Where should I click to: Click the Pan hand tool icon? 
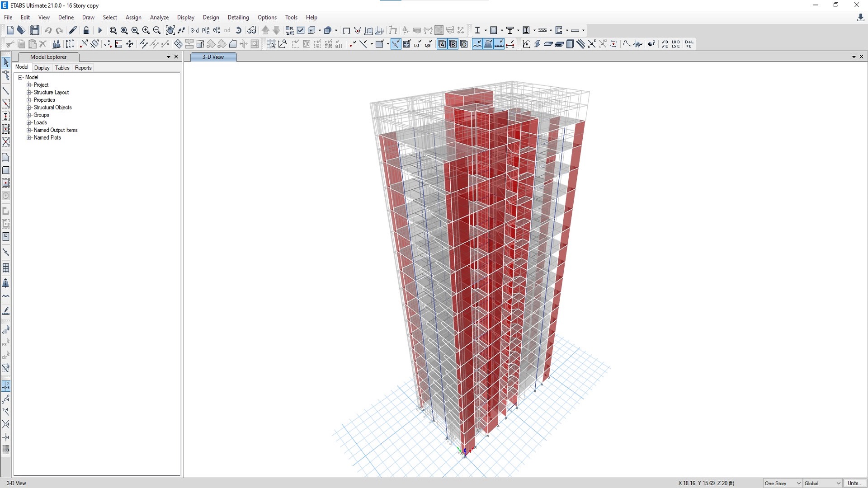170,30
